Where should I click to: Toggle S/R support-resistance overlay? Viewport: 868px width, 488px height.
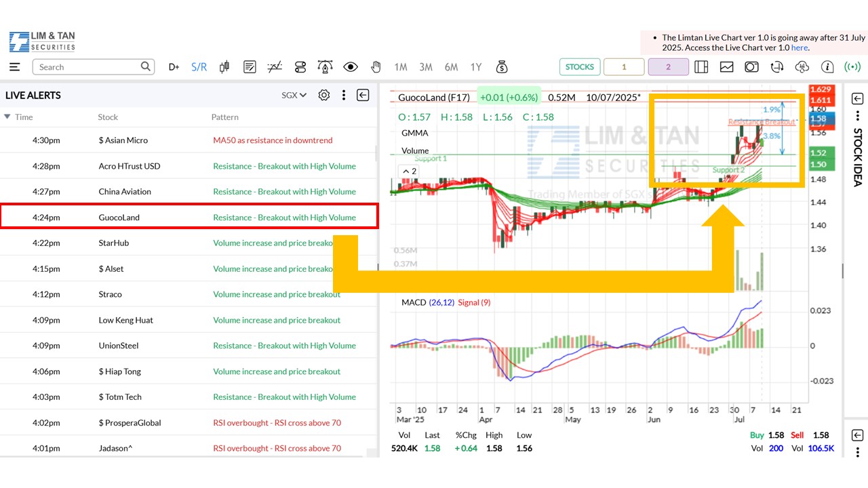click(199, 67)
